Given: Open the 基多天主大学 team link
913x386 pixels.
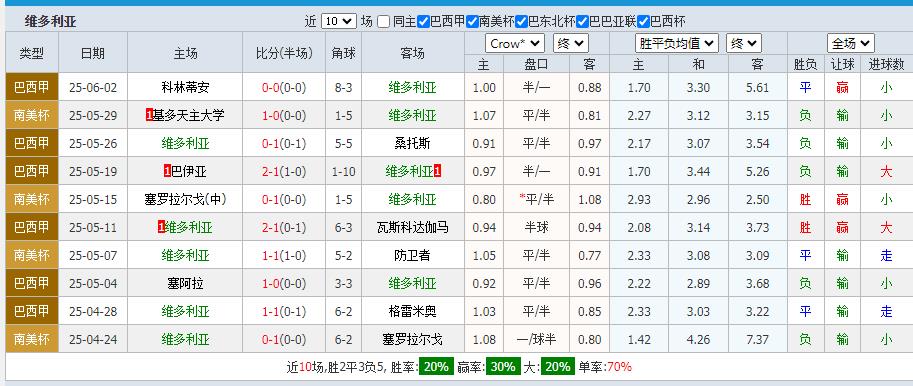Looking at the screenshot, I should (x=189, y=116).
